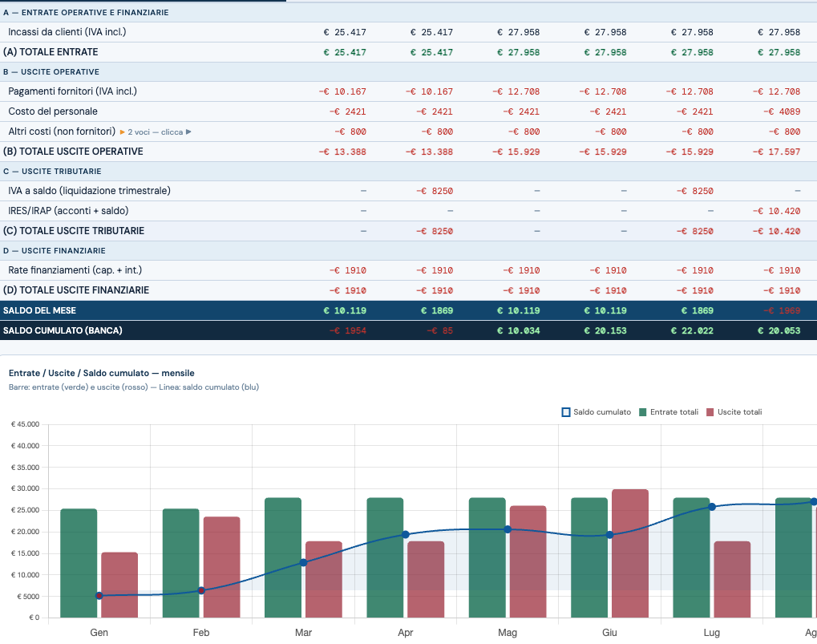Screen dimensions: 817x644
Task: Select the "Incassi da clienti (IVA incl.)" row label
Action: pyautogui.click(x=67, y=32)
